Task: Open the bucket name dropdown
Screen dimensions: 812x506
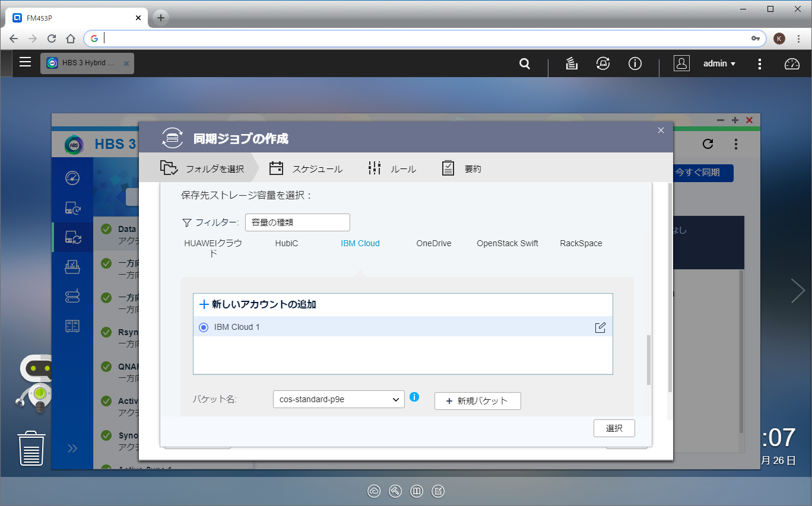Action: coord(338,400)
